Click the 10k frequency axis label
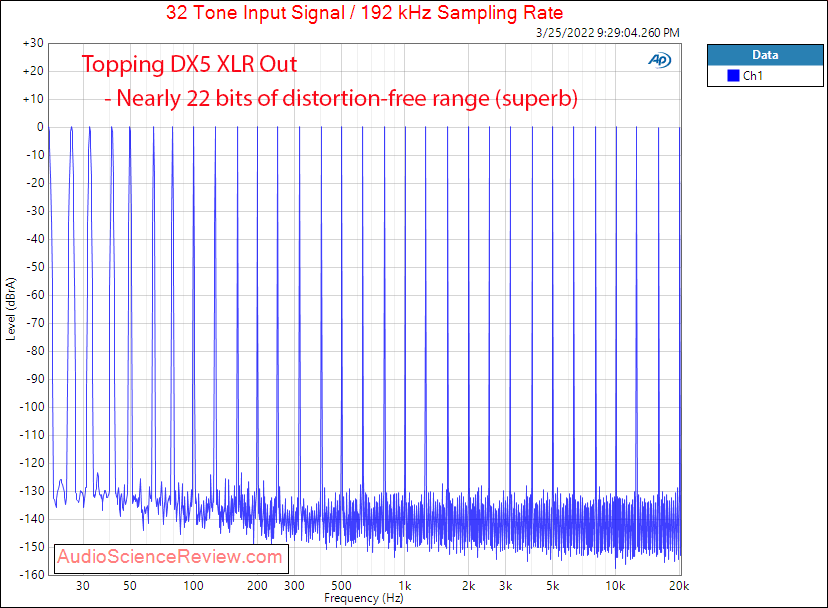Screen dimensions: 828x608 pos(615,586)
